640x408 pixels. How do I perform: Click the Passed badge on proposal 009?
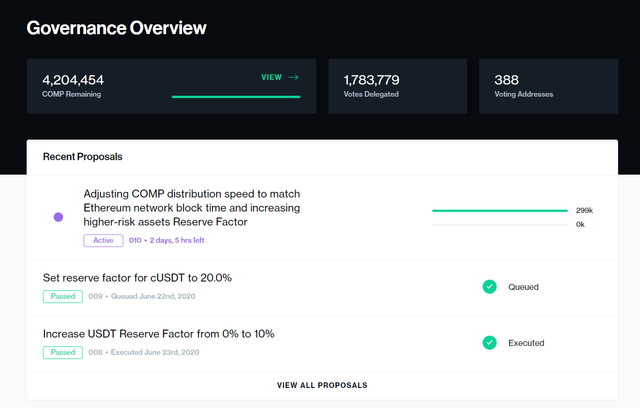(63, 296)
